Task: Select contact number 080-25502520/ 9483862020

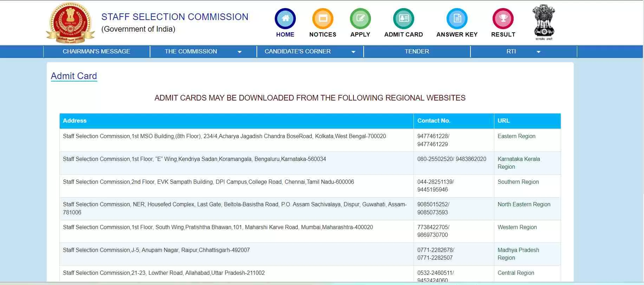Action: point(451,159)
